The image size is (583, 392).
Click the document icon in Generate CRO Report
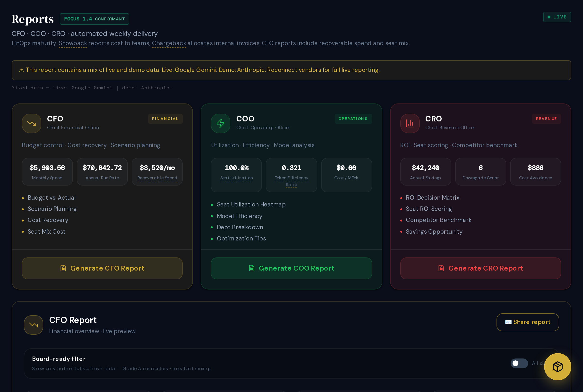[x=441, y=268]
